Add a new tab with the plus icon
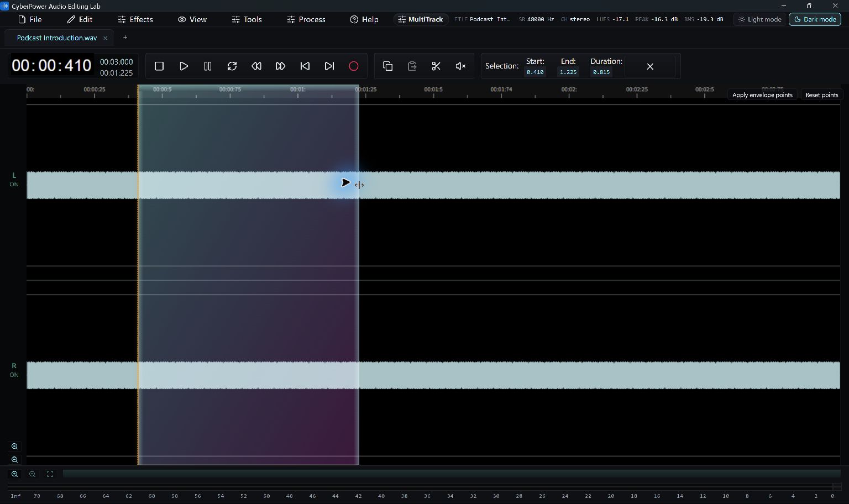This screenshot has height=504, width=849. tap(125, 38)
